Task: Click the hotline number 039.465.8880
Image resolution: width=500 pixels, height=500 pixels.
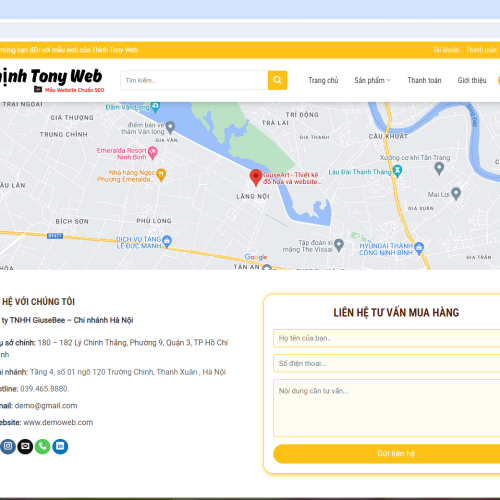Action: 45,389
